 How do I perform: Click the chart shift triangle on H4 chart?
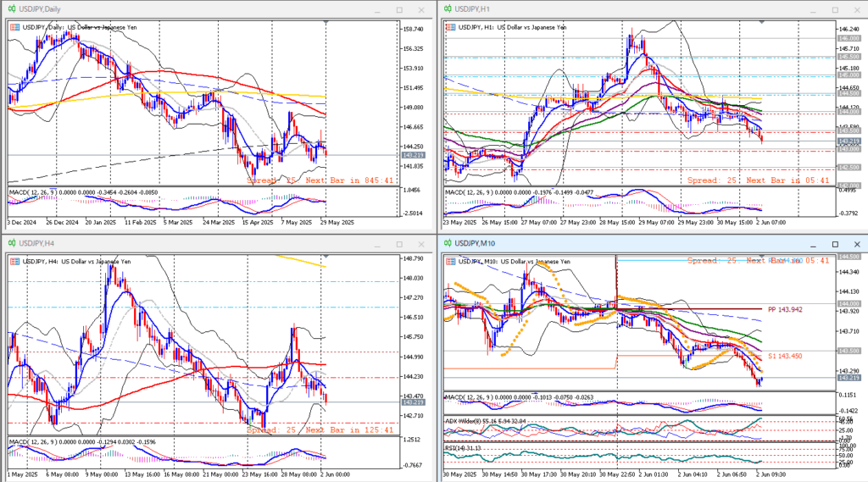coord(326,257)
